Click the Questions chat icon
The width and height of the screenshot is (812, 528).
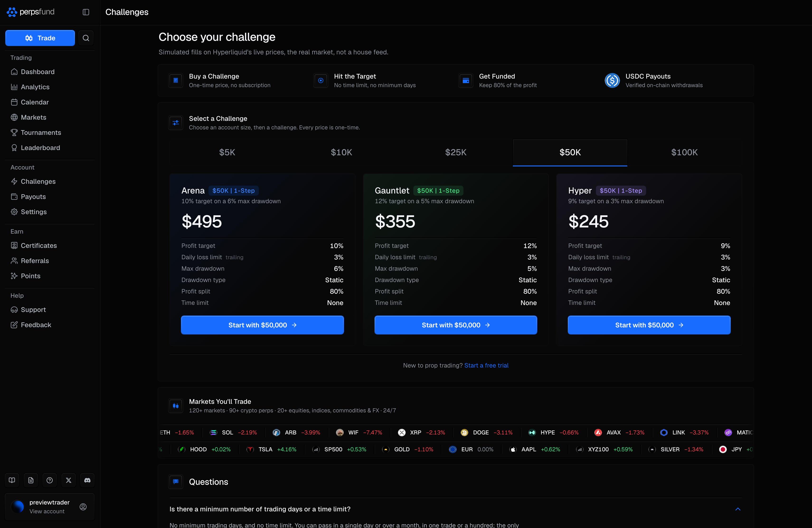(176, 482)
